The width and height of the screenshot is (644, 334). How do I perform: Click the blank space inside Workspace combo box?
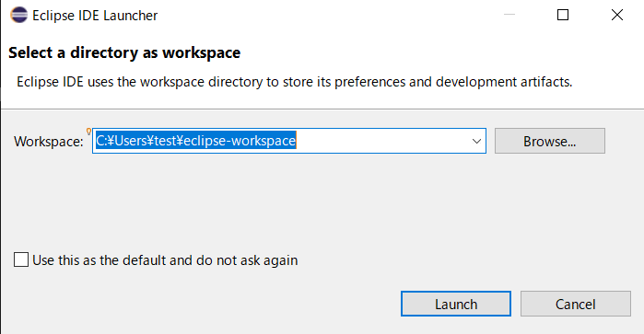382,141
